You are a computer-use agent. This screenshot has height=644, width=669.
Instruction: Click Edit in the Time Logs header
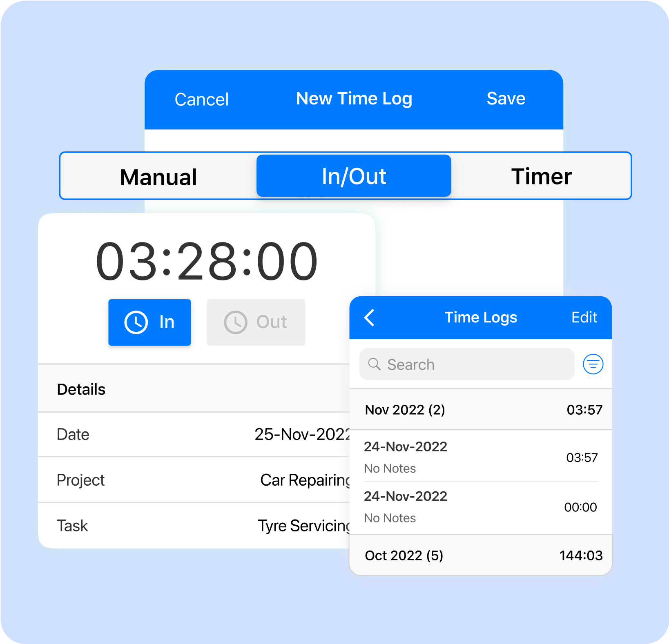click(x=584, y=318)
